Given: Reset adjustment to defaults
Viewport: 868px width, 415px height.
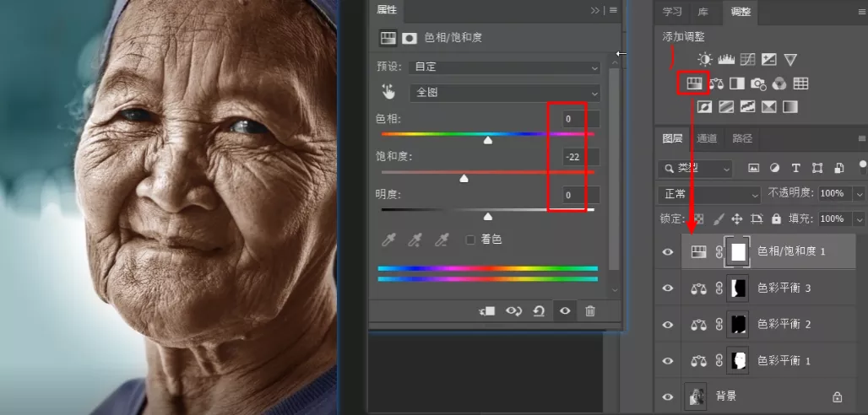Looking at the screenshot, I should pyautogui.click(x=539, y=311).
